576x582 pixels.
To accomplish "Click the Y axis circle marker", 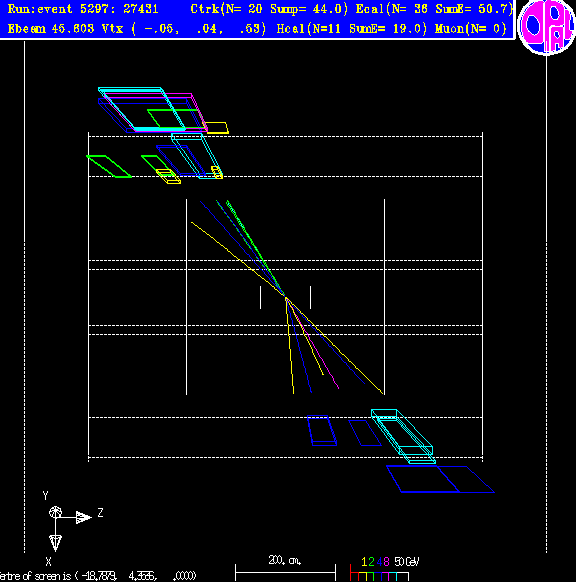I will [55, 513].
